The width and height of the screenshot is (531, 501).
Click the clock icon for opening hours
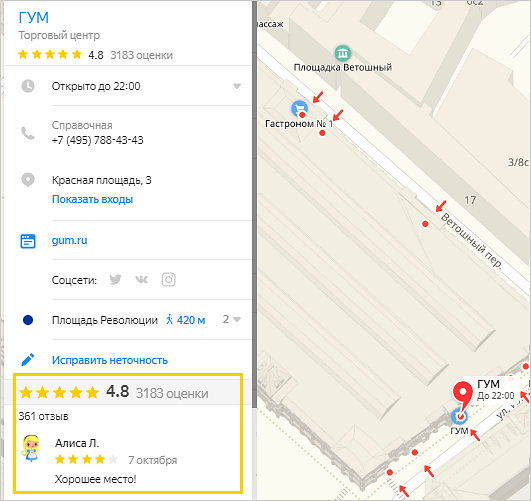click(x=28, y=86)
